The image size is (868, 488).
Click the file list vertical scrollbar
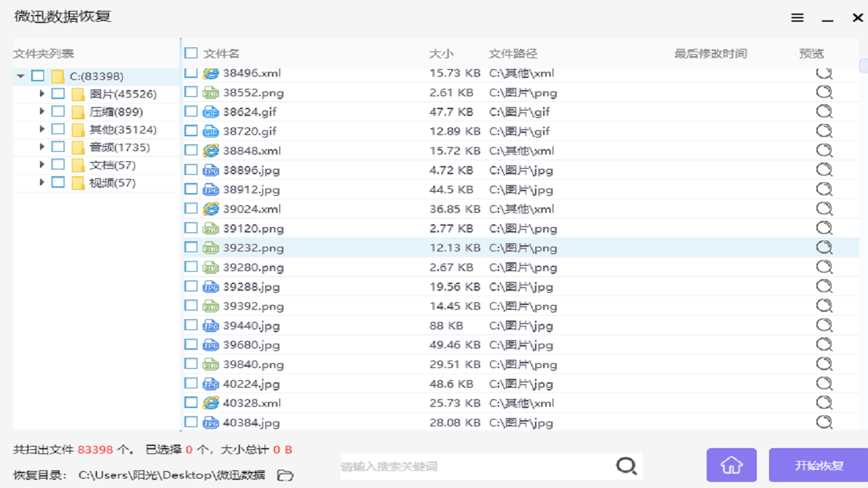(x=862, y=66)
